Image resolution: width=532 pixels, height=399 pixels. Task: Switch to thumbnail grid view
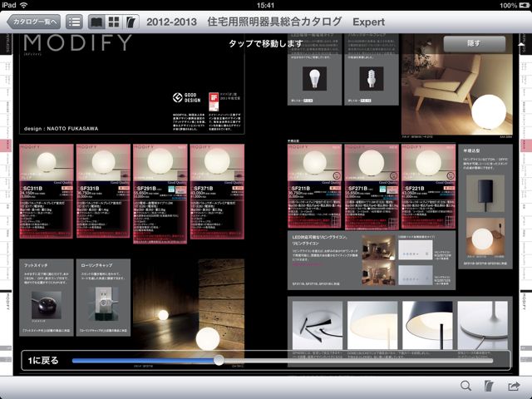114,22
